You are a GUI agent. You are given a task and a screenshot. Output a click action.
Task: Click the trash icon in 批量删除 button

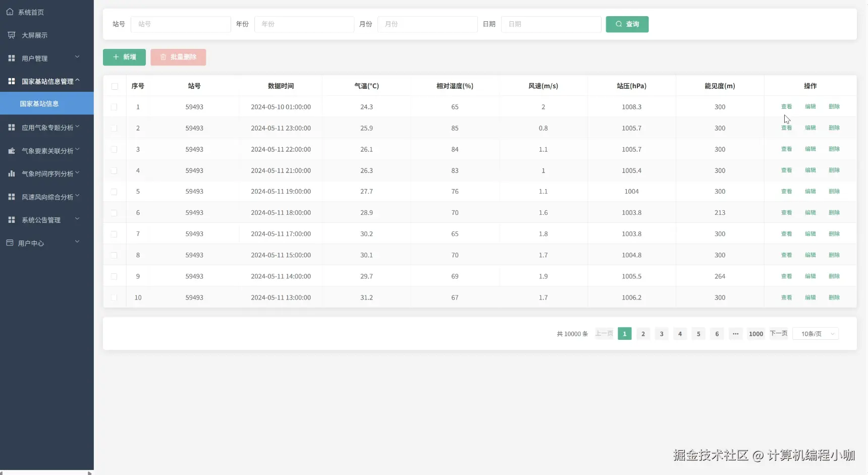pos(163,57)
